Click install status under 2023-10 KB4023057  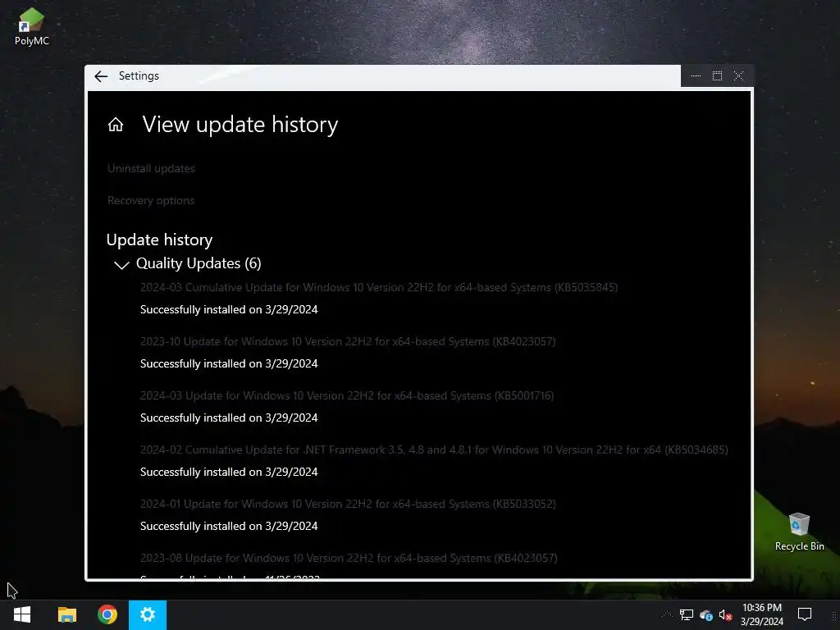tap(229, 363)
